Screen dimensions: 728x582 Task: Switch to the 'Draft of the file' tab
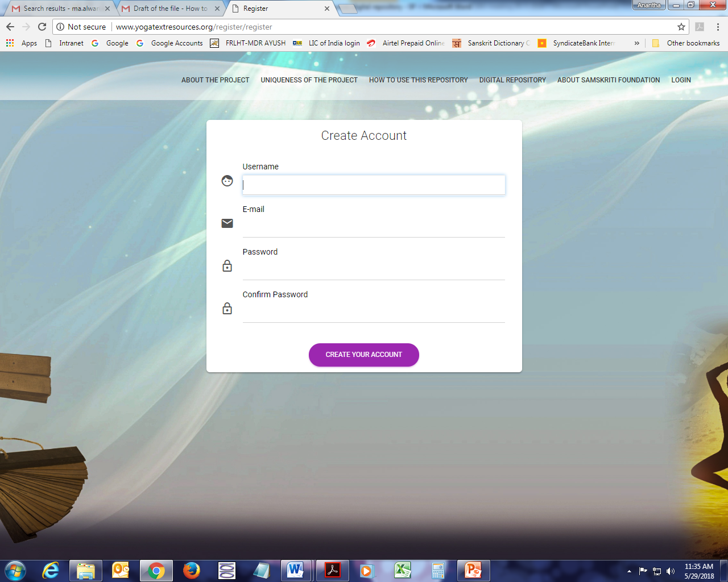click(169, 9)
